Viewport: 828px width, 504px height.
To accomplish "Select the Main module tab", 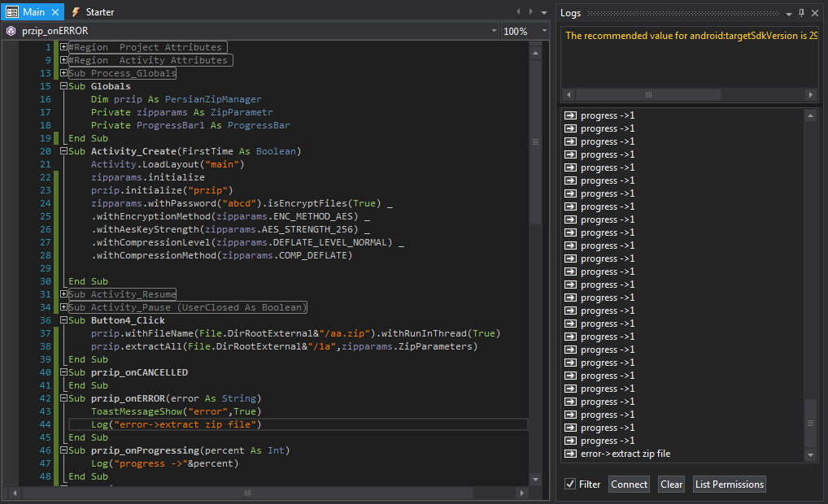I will click(x=33, y=12).
